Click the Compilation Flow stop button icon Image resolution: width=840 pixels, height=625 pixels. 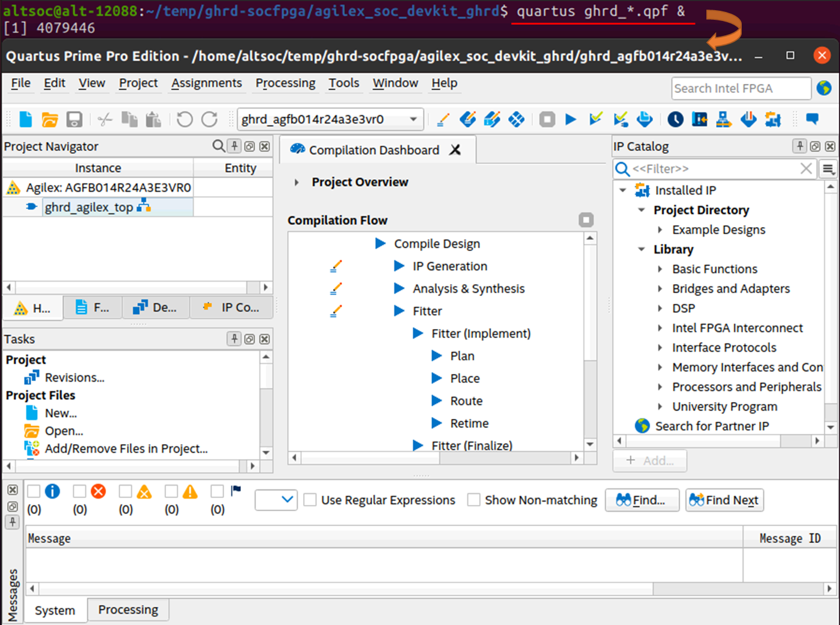click(586, 220)
